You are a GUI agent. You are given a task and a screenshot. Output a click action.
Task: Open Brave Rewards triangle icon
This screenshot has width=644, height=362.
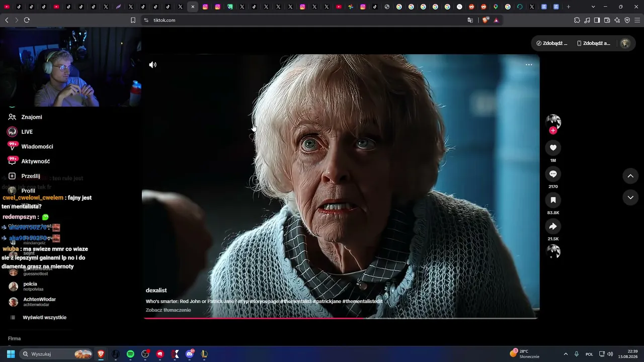pyautogui.click(x=496, y=20)
